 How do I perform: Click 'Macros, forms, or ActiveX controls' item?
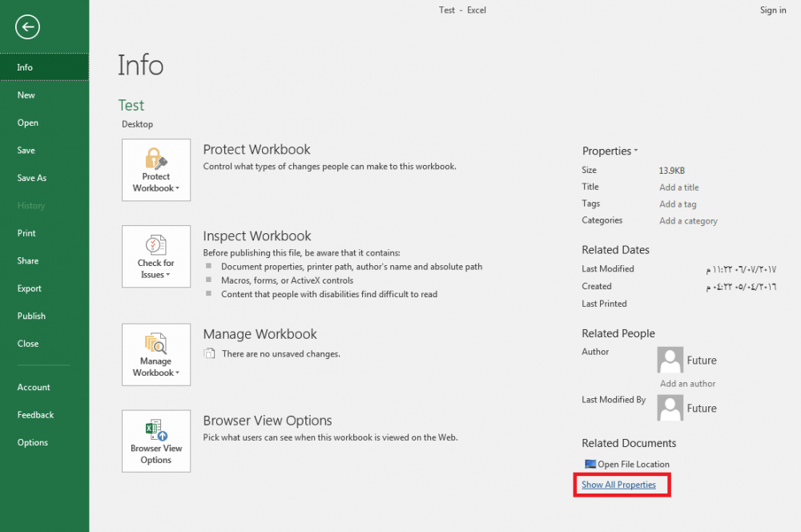point(287,280)
